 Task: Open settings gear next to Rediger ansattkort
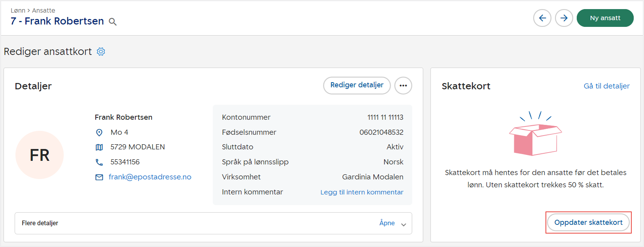click(101, 52)
